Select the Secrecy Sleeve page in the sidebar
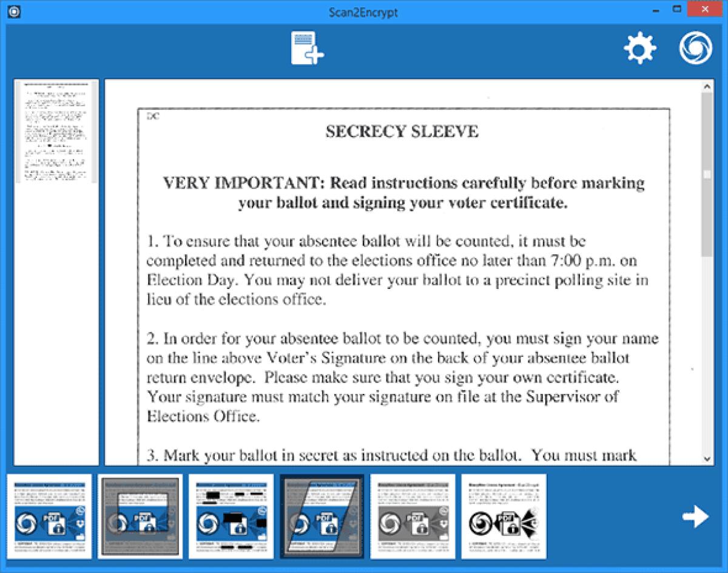 pos(55,129)
